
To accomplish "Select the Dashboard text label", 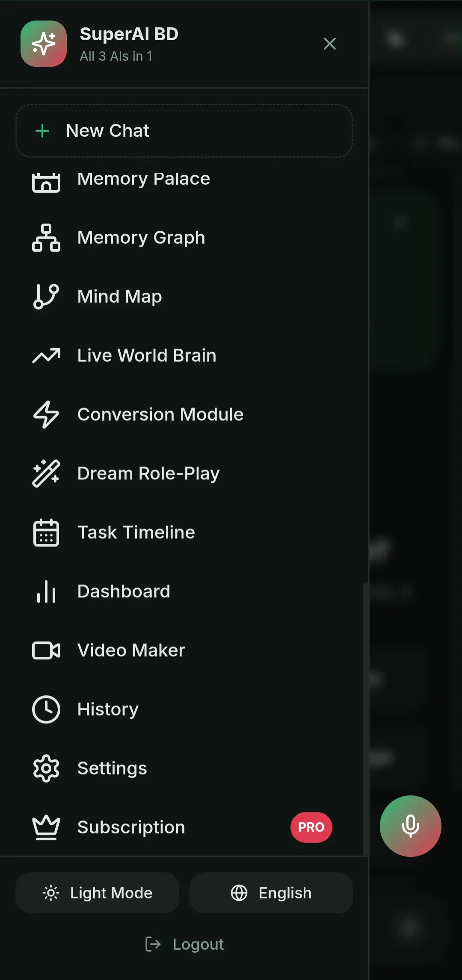I will pyautogui.click(x=124, y=592).
